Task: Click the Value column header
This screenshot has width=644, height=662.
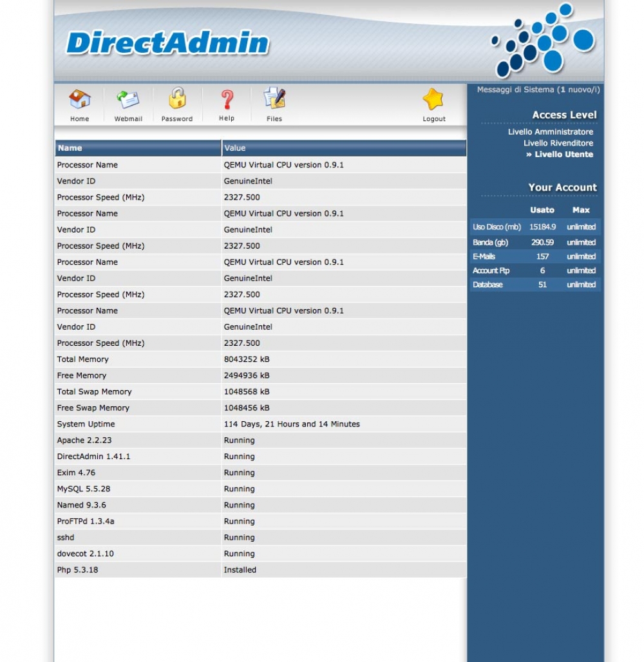Action: 344,148
